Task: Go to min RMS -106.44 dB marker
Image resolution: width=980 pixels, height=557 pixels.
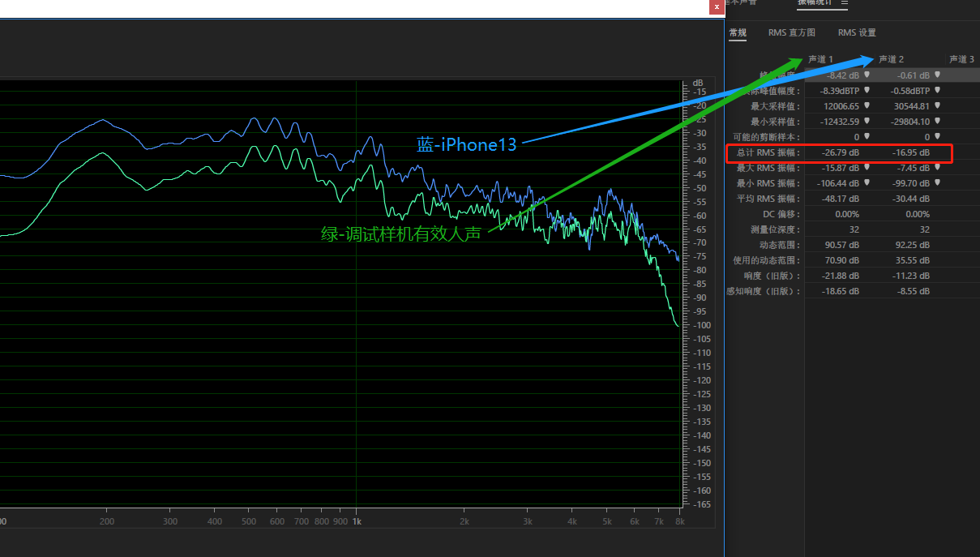Action: (x=867, y=183)
